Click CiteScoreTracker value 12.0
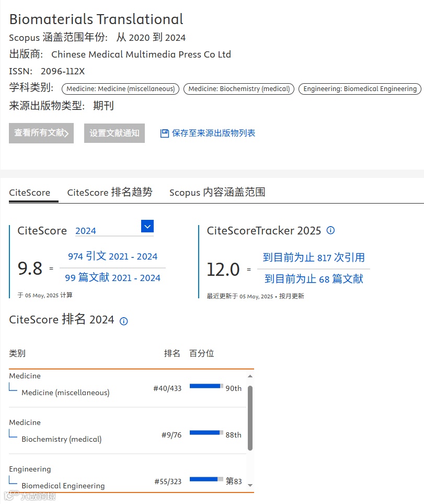 (223, 270)
